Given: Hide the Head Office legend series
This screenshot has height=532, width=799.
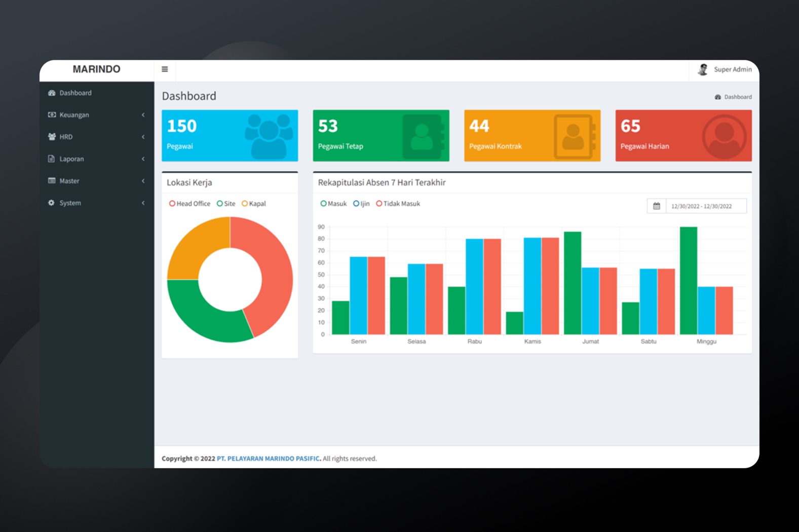Looking at the screenshot, I should click(x=189, y=204).
